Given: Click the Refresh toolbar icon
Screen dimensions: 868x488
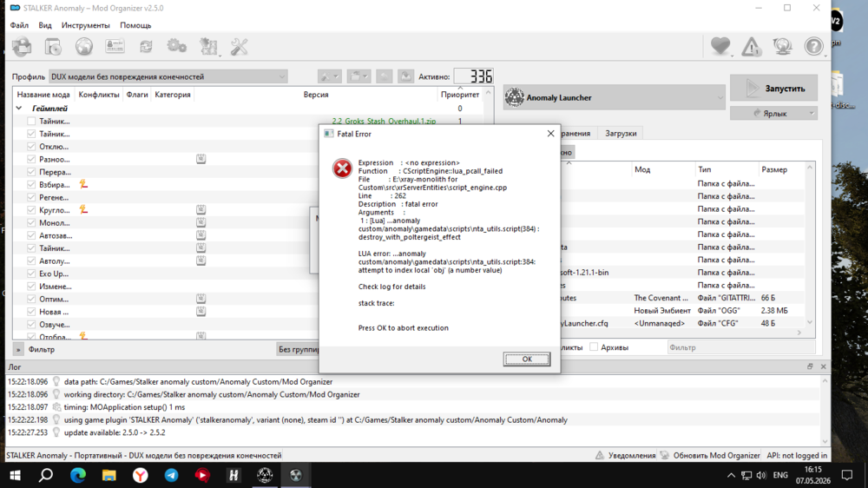Looking at the screenshot, I should tap(146, 47).
